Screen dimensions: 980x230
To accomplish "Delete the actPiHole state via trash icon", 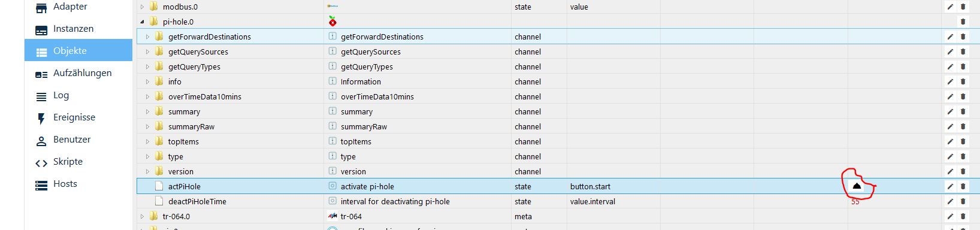I will (x=963, y=186).
